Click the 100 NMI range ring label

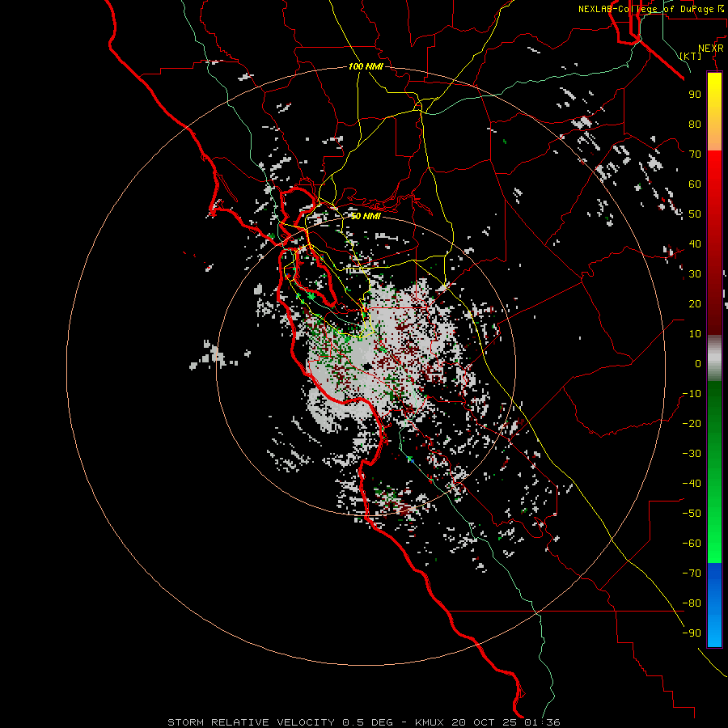click(366, 66)
